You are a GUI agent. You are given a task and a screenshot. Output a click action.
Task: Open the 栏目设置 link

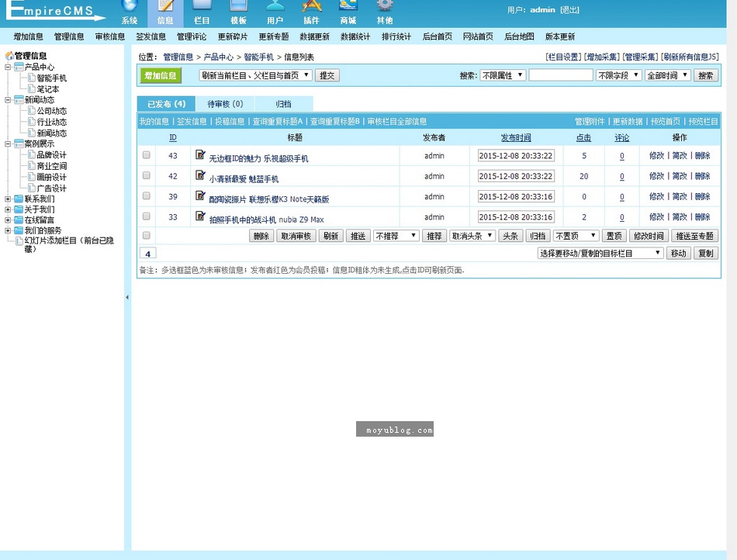[563, 57]
